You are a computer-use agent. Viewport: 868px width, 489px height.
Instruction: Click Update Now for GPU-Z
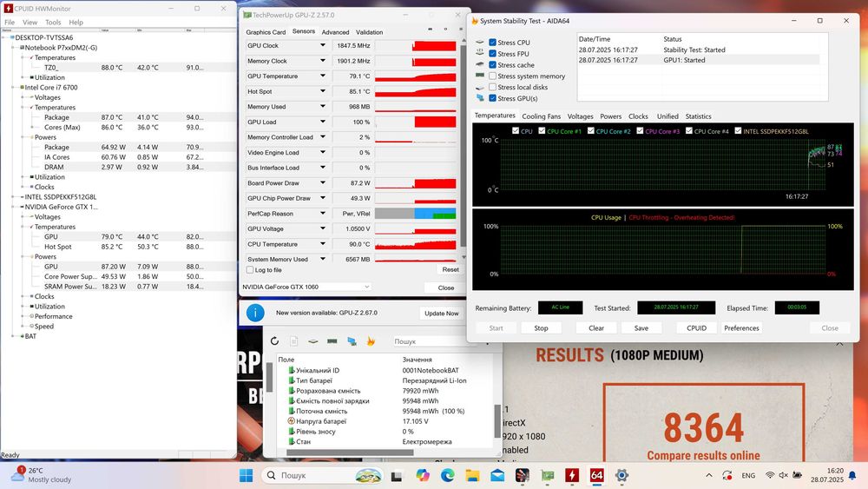coord(441,314)
